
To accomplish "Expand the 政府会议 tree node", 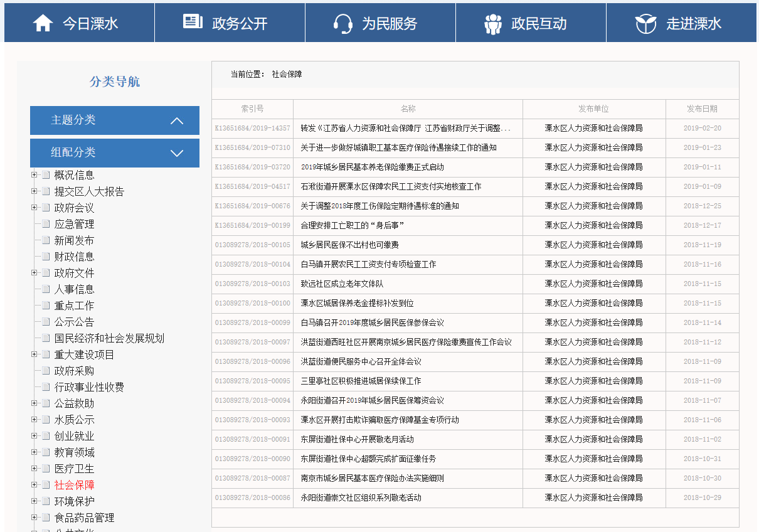I will click(x=34, y=208).
